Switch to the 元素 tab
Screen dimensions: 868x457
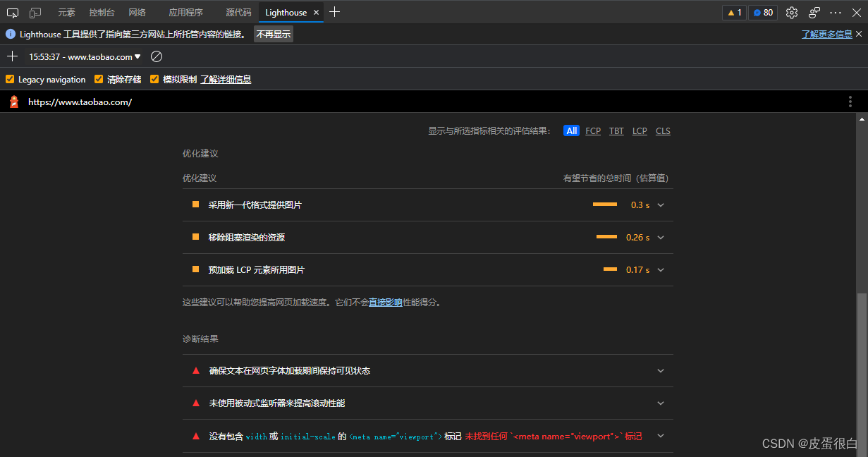click(x=66, y=13)
